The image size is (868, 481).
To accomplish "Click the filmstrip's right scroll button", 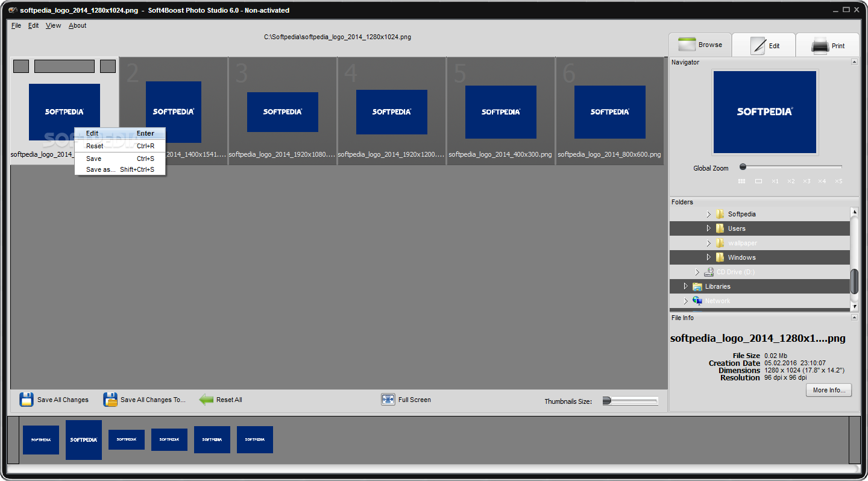I will pyautogui.click(x=854, y=440).
